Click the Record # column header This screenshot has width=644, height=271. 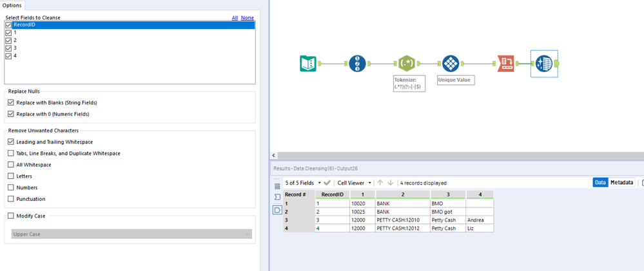pyautogui.click(x=299, y=194)
